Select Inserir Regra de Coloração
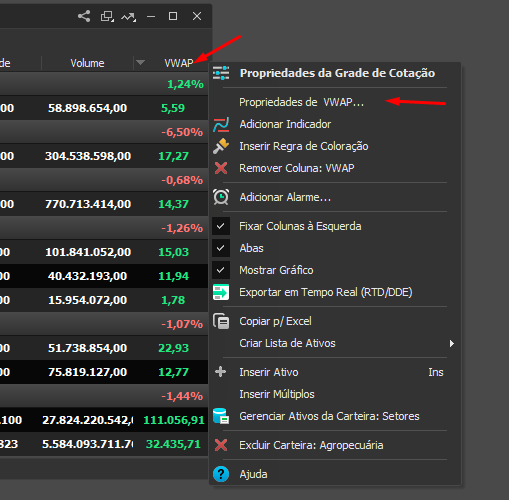Image resolution: width=509 pixels, height=500 pixels. pos(304,146)
